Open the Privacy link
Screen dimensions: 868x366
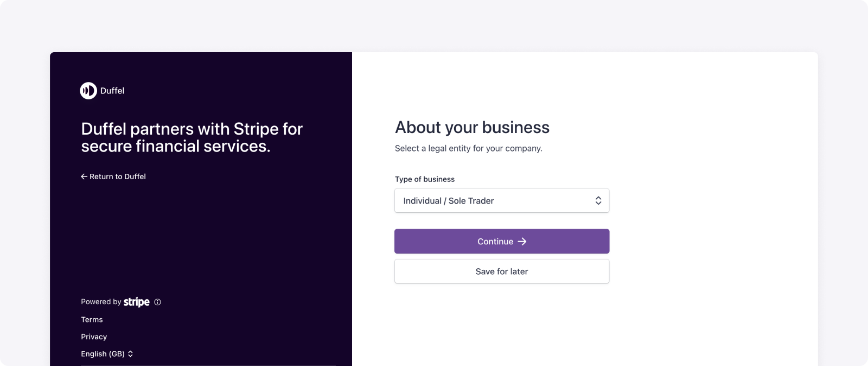click(94, 337)
